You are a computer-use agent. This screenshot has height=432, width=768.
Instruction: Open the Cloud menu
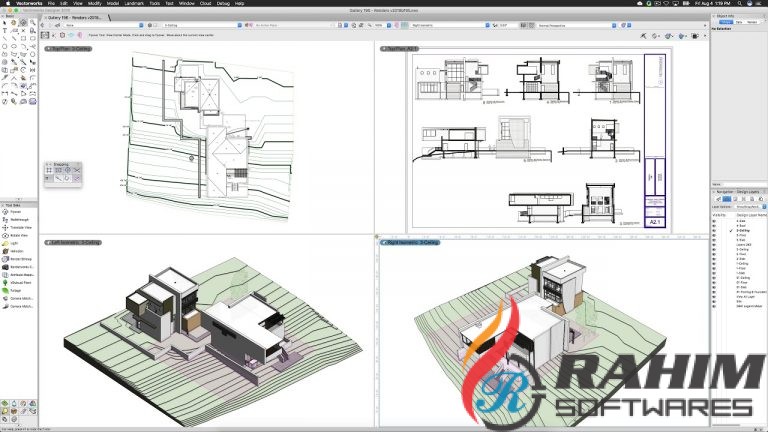click(x=205, y=3)
